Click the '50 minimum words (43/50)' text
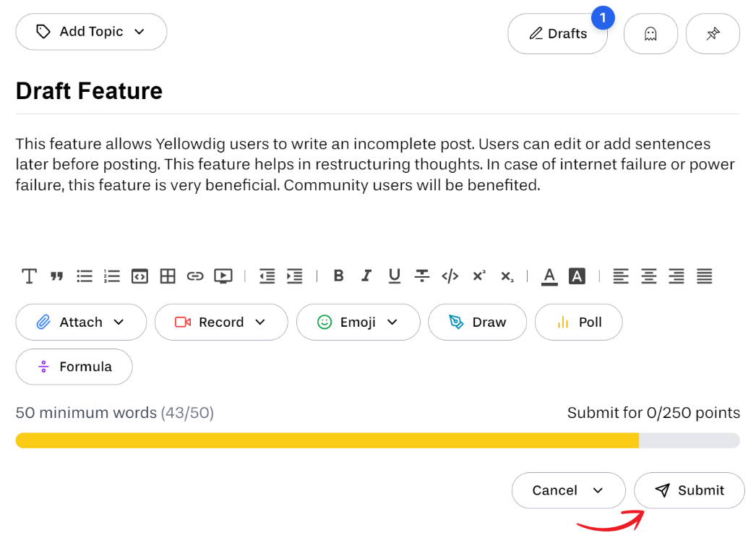 click(x=115, y=413)
